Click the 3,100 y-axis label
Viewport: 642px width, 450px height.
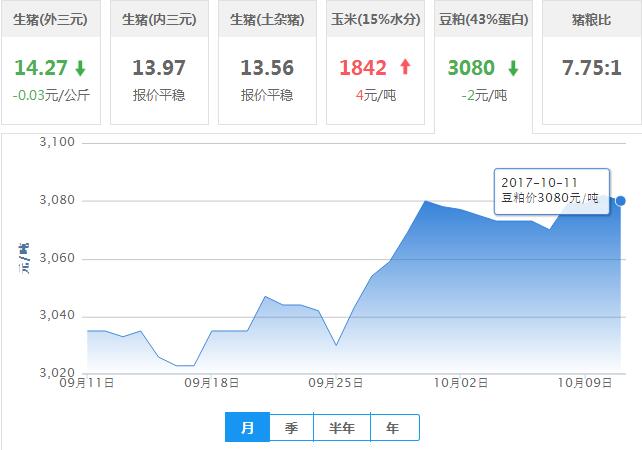pyautogui.click(x=57, y=142)
